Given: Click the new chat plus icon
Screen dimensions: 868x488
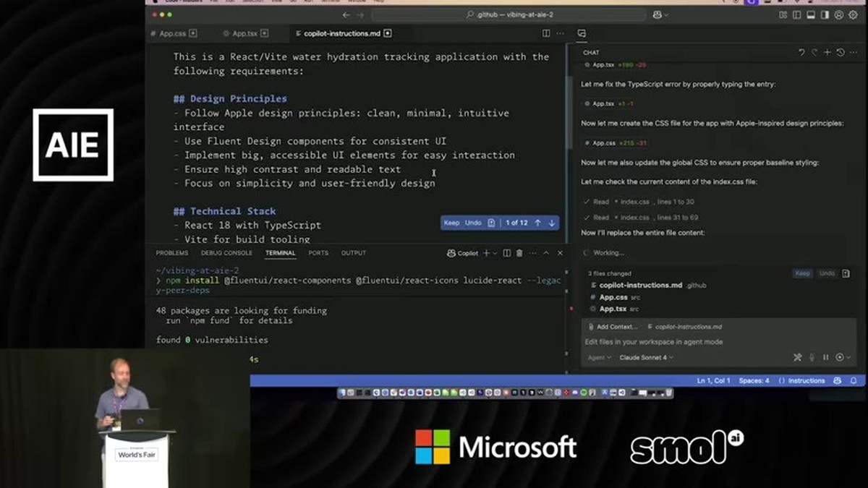Looking at the screenshot, I should coord(827,52).
